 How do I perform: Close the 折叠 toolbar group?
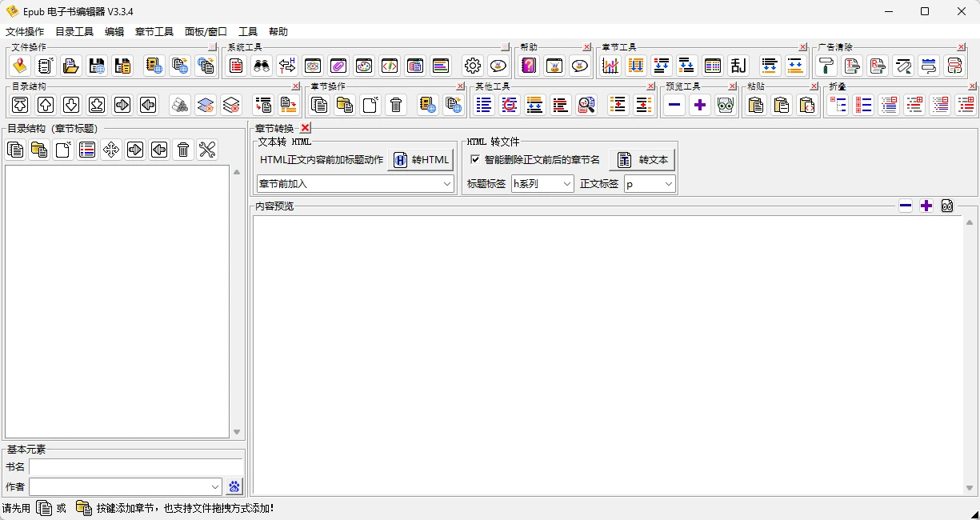click(x=973, y=86)
